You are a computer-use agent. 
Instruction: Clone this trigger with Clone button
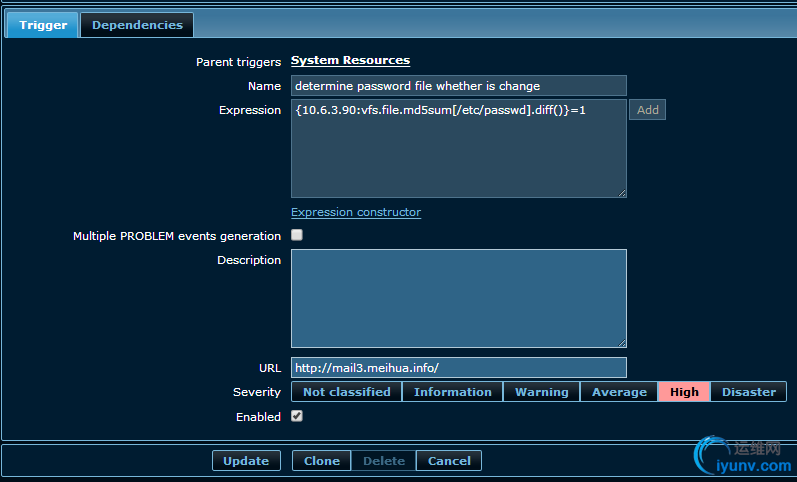pos(321,461)
